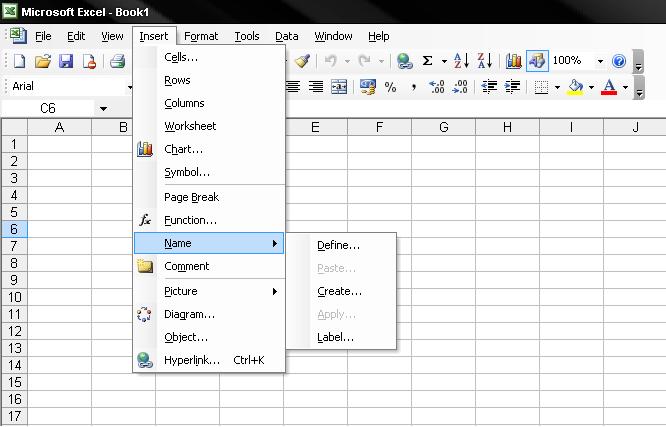Open the AutoSum functions dropdown arrow
The width and height of the screenshot is (666, 427).
click(x=444, y=62)
